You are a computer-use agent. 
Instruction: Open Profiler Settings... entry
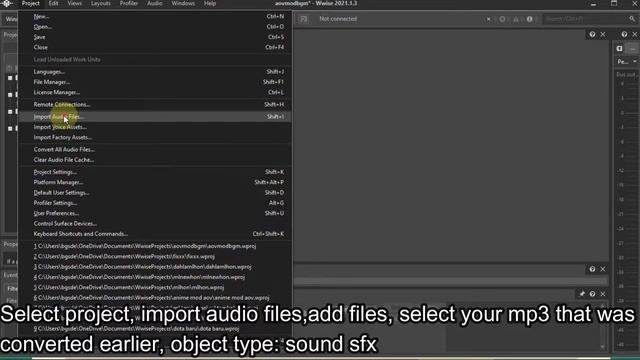[155, 203]
